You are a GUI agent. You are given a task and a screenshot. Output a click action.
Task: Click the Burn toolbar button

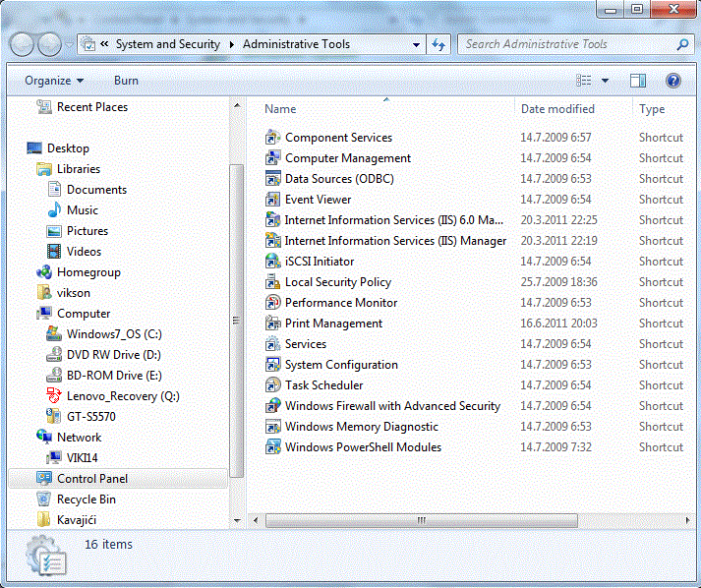click(126, 81)
